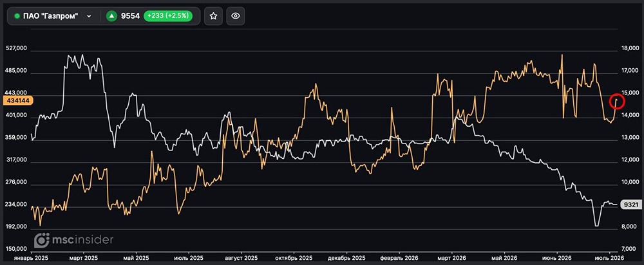
Task: Click the 401,000 left axis value
Action: pyautogui.click(x=17, y=116)
